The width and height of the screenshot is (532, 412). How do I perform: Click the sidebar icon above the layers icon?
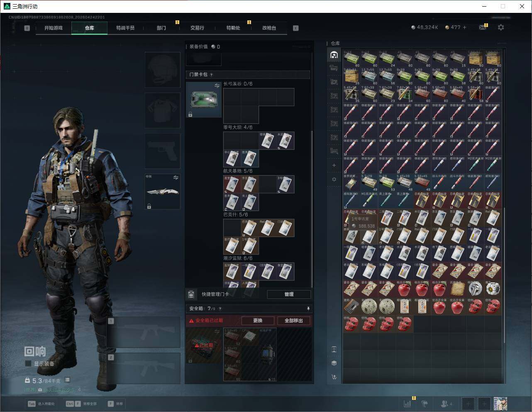pos(334,349)
